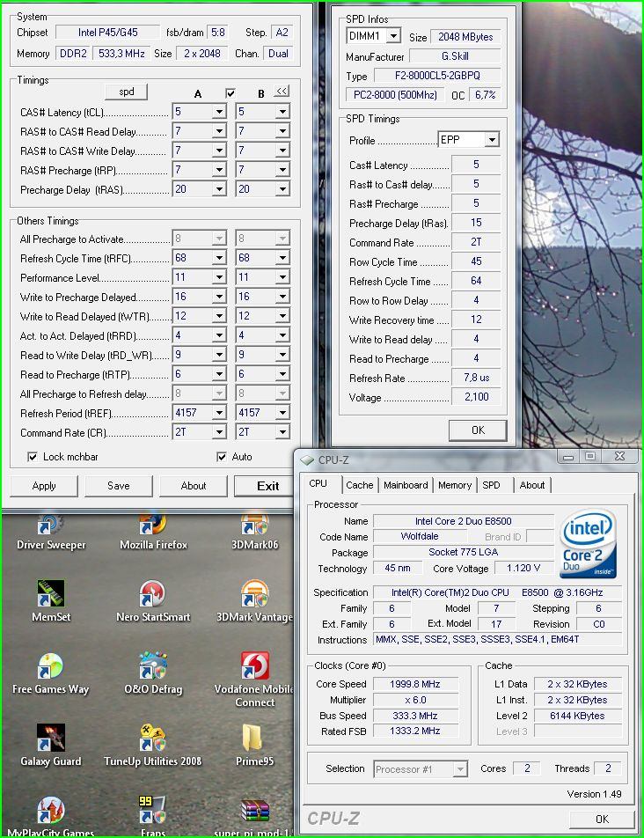Open the About button in MemSet
Image resolution: width=644 pixels, height=838 pixels.
click(194, 486)
